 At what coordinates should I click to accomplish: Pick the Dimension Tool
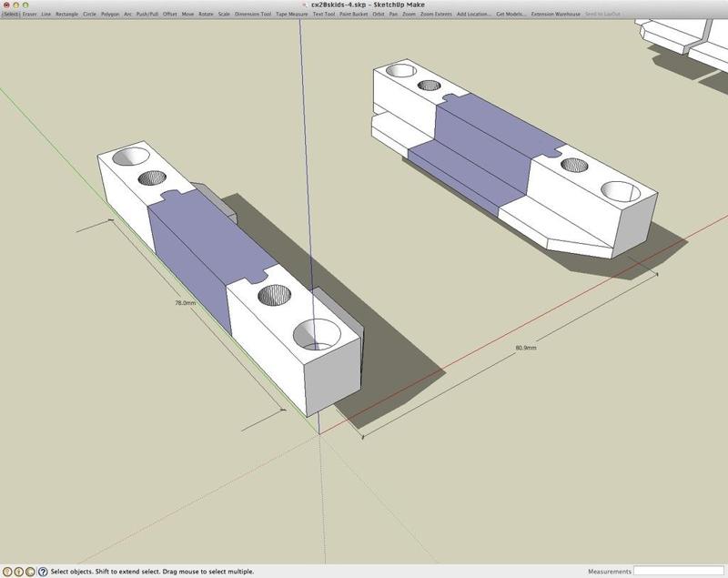[x=253, y=15]
